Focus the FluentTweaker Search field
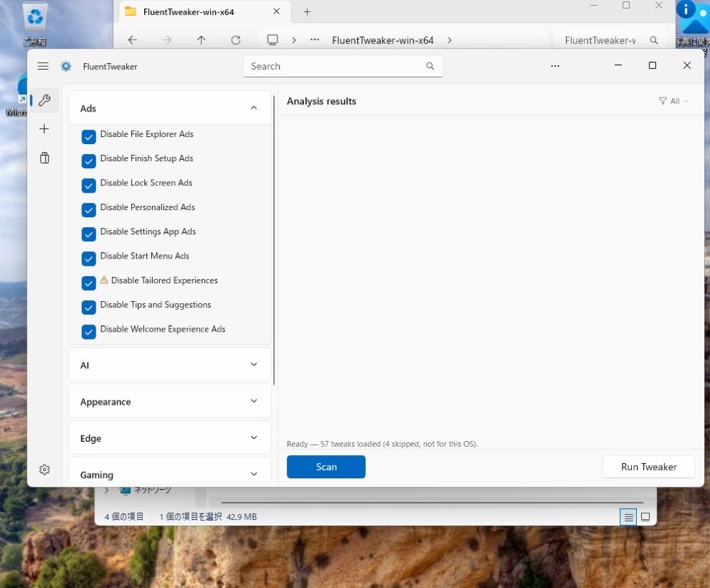The image size is (710, 588). [x=343, y=66]
